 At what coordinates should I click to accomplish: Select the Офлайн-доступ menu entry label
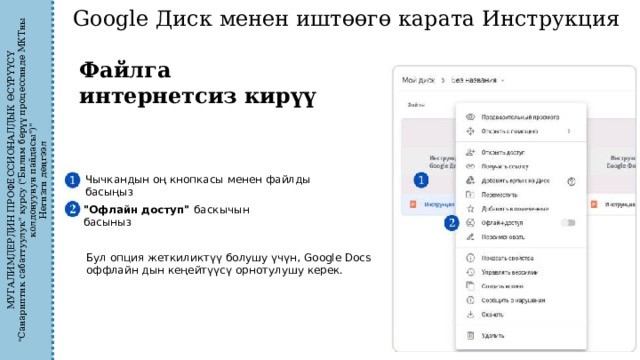coord(502,223)
